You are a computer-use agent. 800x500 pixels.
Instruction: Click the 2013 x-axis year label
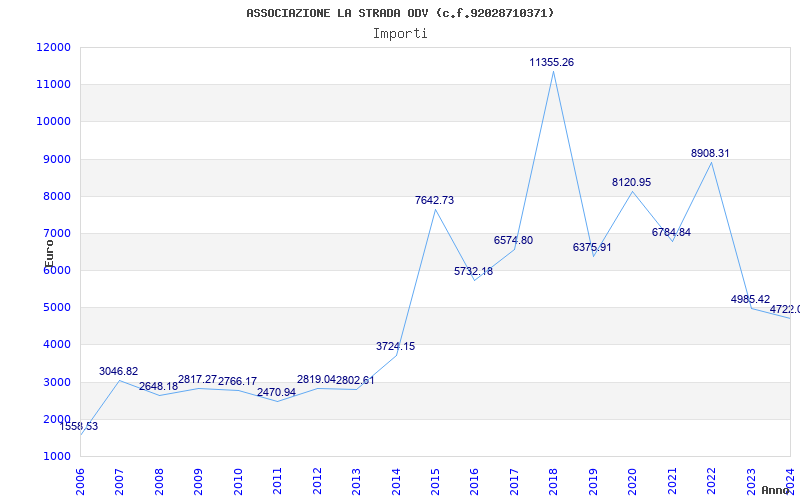[356, 481]
